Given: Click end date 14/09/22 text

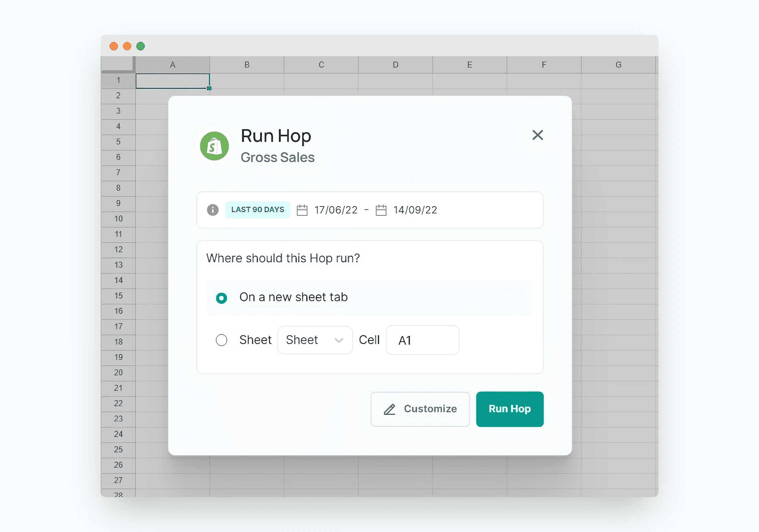Looking at the screenshot, I should pos(415,210).
